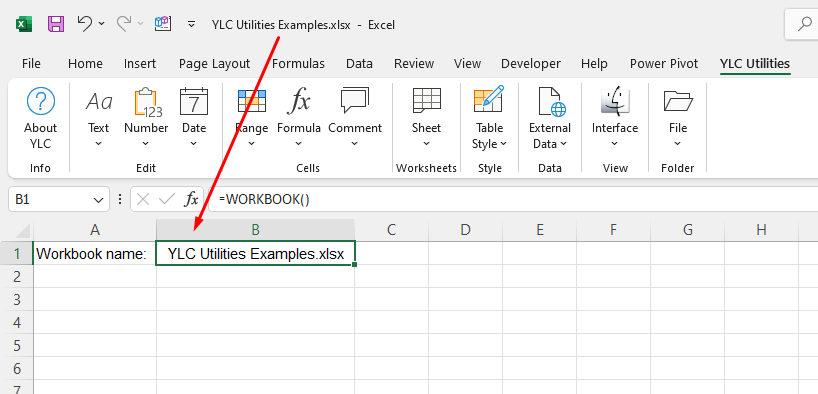Open About YLC info
Viewport: 818px width, 394px height.
coord(40,119)
